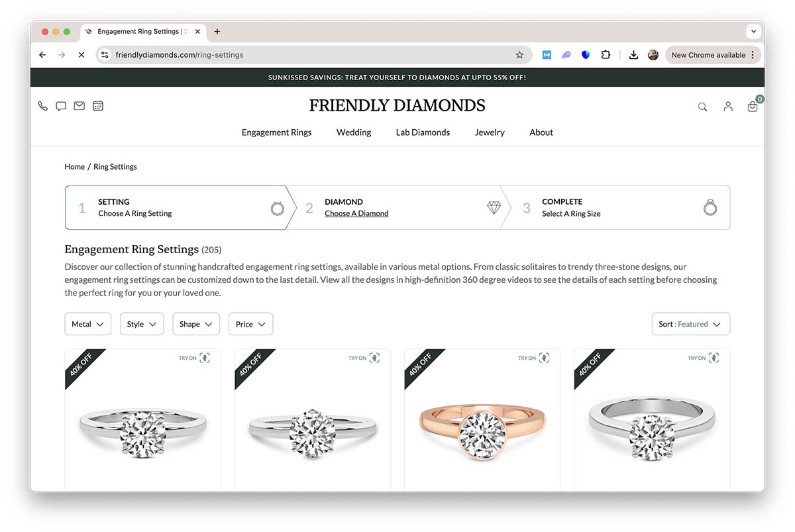Click the Sunkissed Savings promo banner
This screenshot has width=795, height=532.
397,78
